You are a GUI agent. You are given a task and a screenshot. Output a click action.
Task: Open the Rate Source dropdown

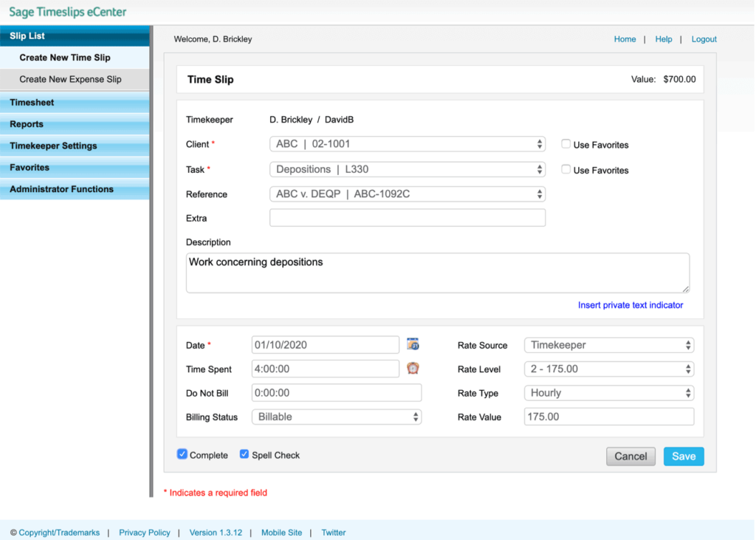[x=608, y=344]
